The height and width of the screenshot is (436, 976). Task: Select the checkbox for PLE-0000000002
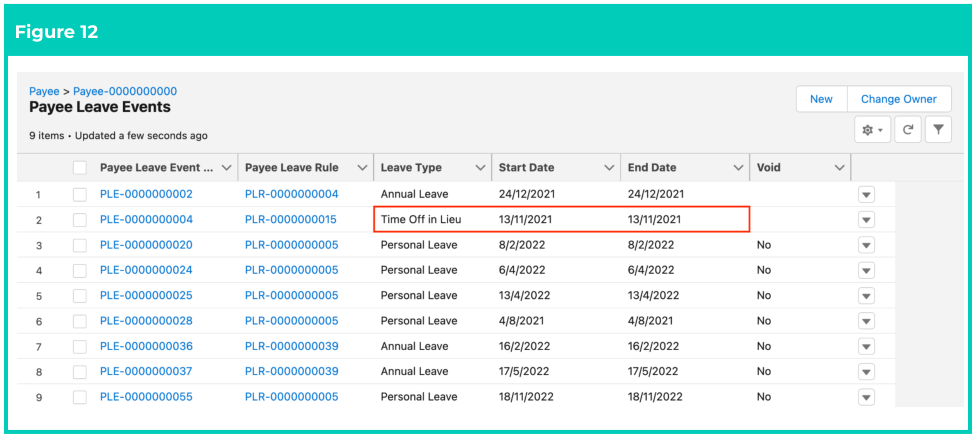point(80,194)
